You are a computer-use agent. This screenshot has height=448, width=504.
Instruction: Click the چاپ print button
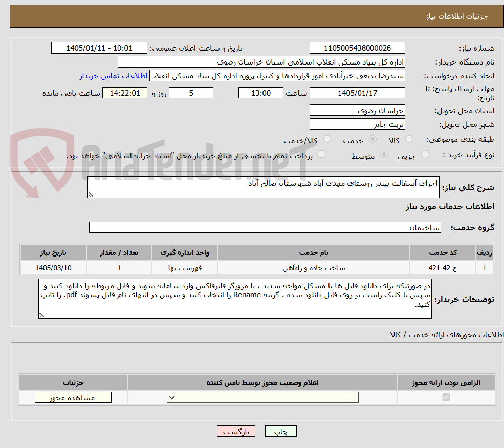click(280, 431)
